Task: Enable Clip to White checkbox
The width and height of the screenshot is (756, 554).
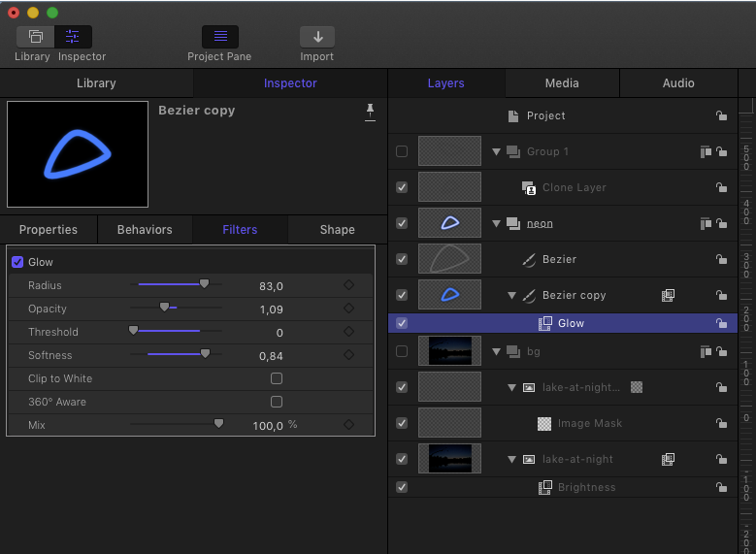Action: pos(277,378)
